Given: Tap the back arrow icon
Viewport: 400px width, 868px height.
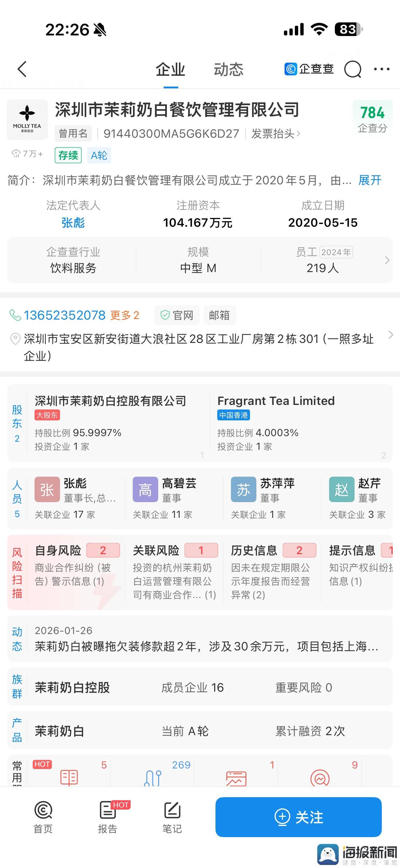Looking at the screenshot, I should [22, 69].
